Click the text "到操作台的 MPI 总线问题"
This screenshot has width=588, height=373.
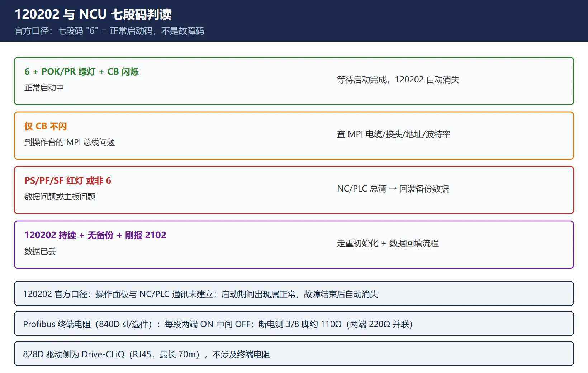tap(70, 142)
